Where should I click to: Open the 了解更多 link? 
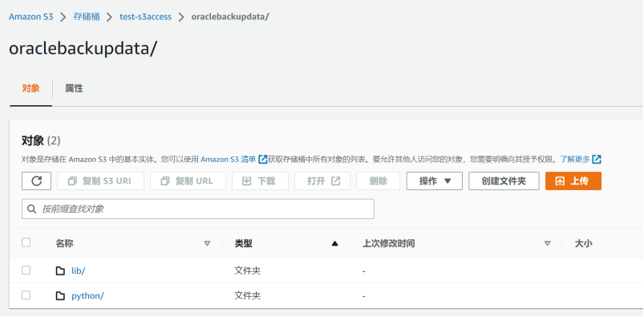point(575,159)
